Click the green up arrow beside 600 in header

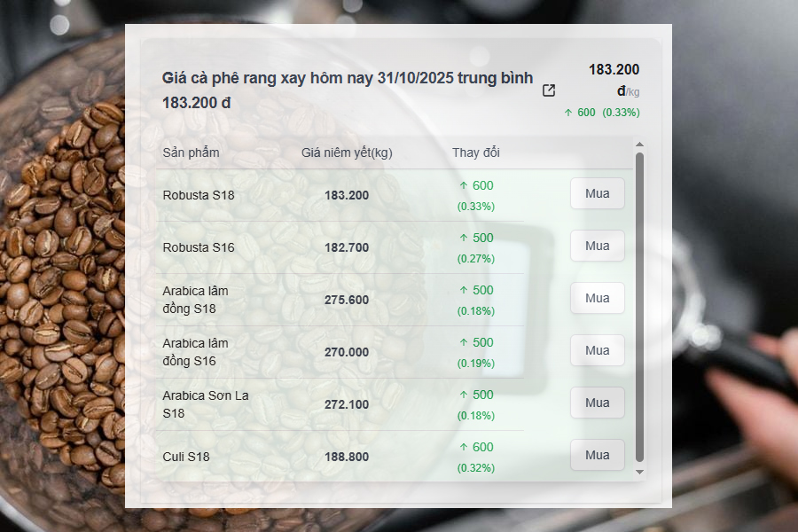[568, 113]
